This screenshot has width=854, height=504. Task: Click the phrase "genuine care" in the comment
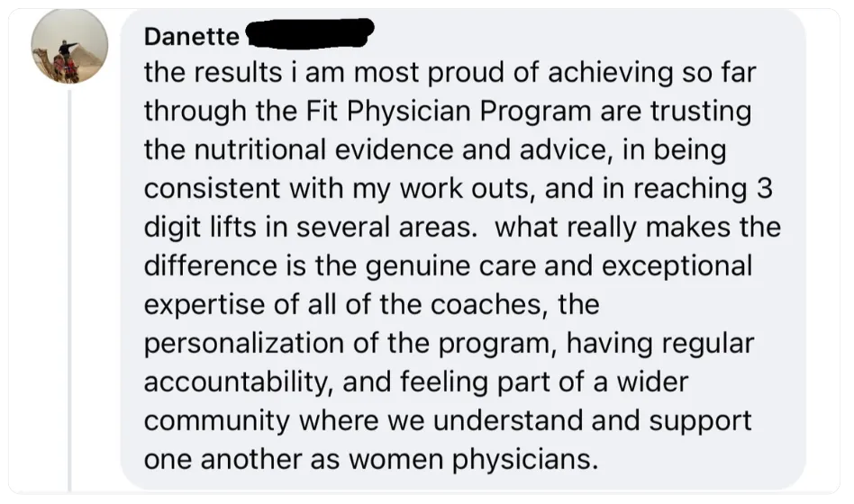(x=451, y=265)
